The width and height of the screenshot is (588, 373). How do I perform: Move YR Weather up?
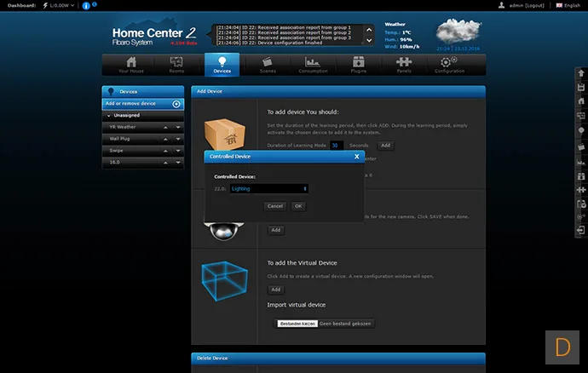(x=166, y=128)
